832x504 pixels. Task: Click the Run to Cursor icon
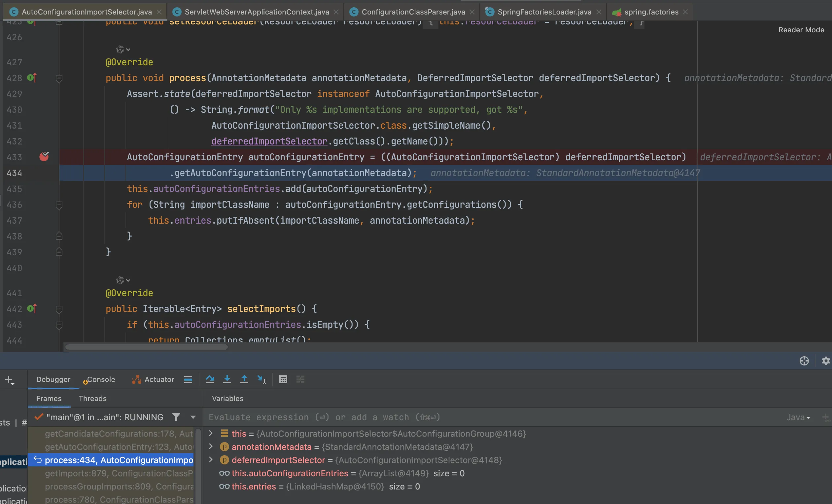[261, 379]
